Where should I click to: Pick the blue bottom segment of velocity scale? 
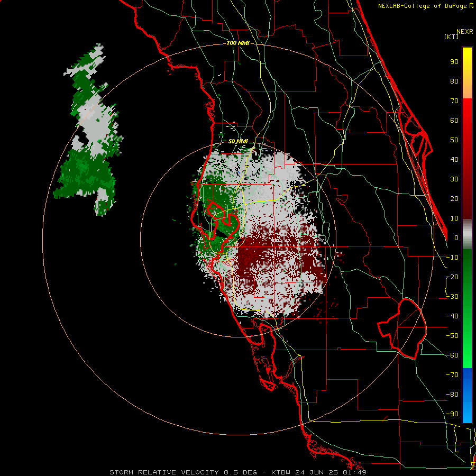(x=467, y=396)
